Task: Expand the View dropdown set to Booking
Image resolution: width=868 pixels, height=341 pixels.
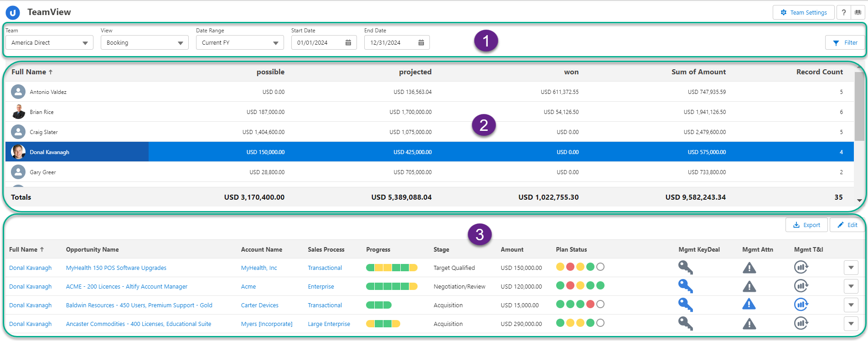Action: tap(145, 43)
